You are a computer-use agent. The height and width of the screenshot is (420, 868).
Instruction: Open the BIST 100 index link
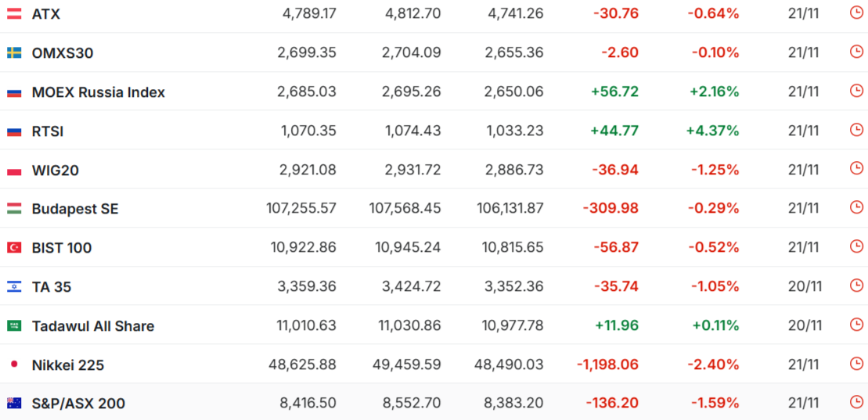[61, 248]
